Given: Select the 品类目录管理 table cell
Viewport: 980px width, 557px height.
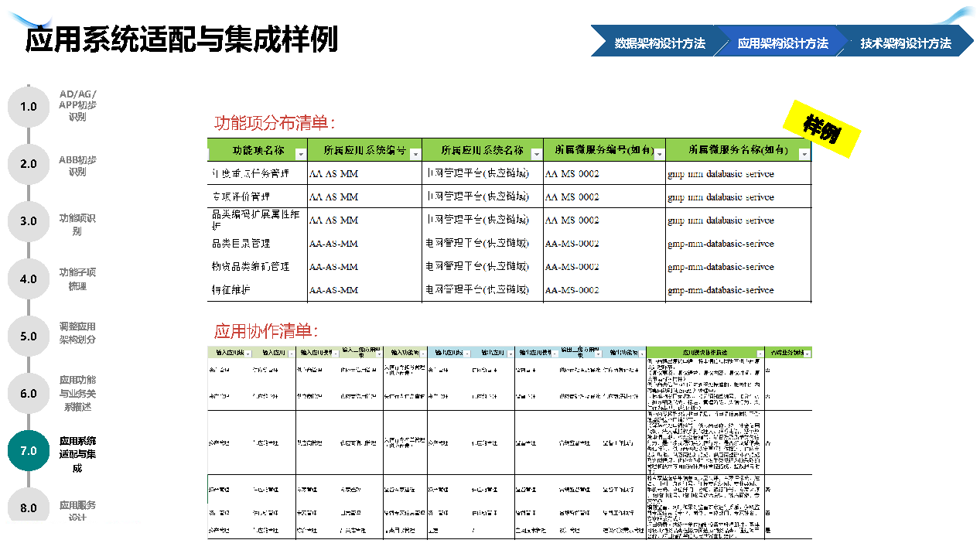Looking at the screenshot, I should 241,244.
